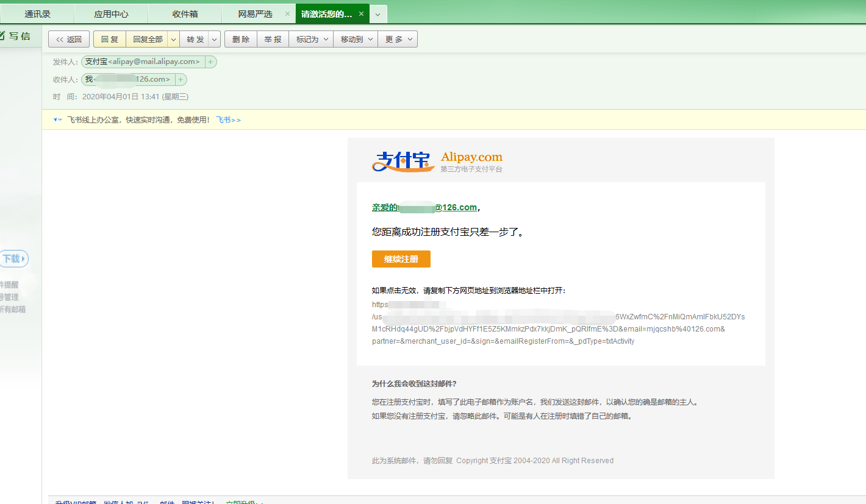The height and width of the screenshot is (504, 866).
Task: Click the recipient 126.com address chip
Action: click(x=128, y=79)
